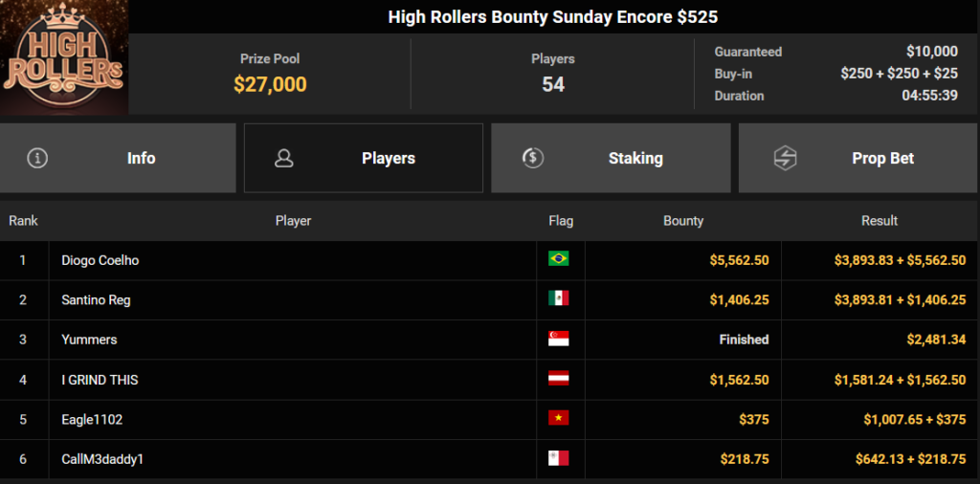Click the Player column header
The height and width of the screenshot is (484, 980).
point(293,221)
